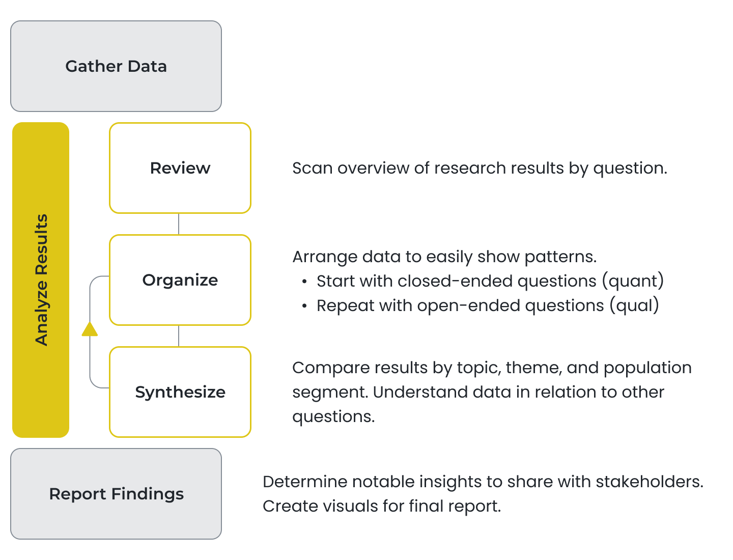Click 'Create visuals for final report' text

pos(382,506)
